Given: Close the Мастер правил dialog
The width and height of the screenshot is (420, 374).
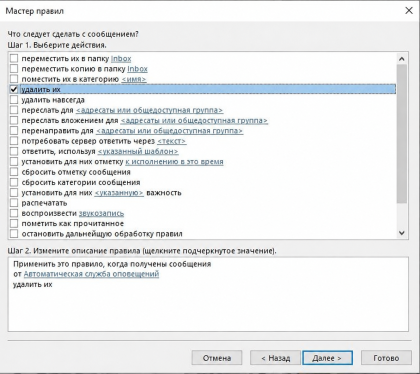Looking at the screenshot, I should [409, 11].
